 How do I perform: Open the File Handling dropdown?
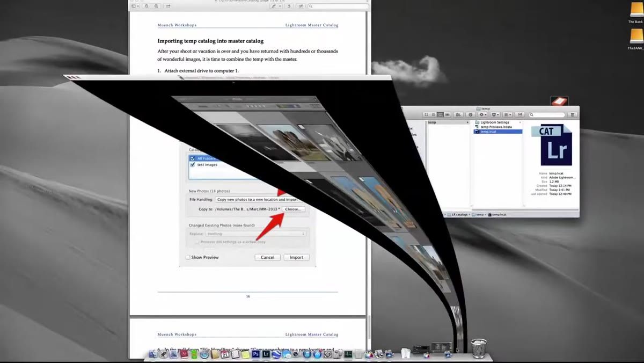pyautogui.click(x=257, y=199)
